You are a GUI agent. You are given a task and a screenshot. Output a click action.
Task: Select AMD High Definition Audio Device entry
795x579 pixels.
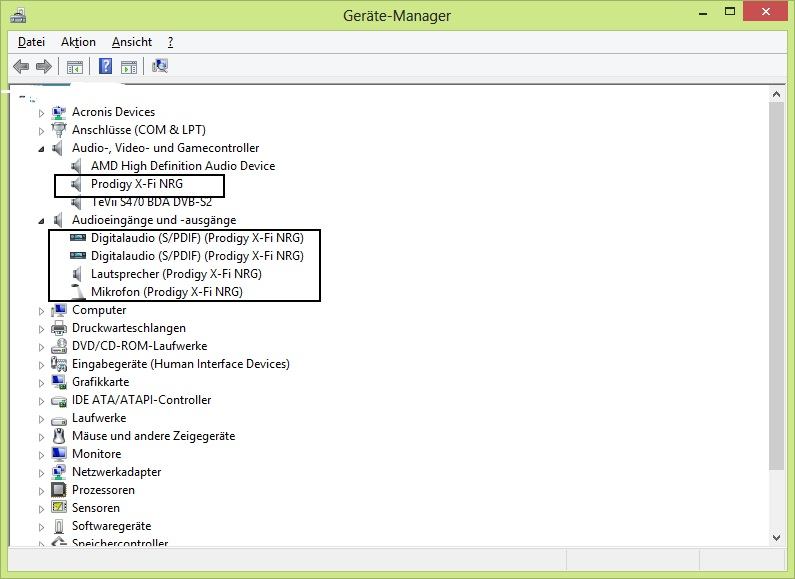click(x=183, y=166)
